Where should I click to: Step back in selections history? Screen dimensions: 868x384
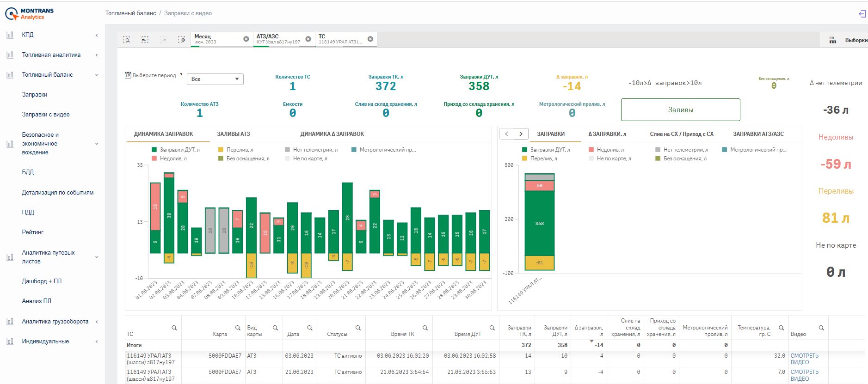[145, 40]
